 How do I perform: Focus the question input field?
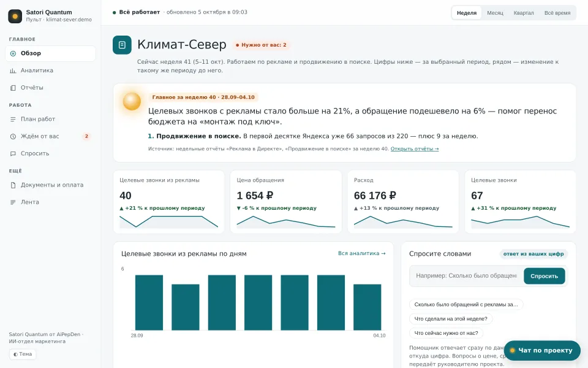pos(466,276)
